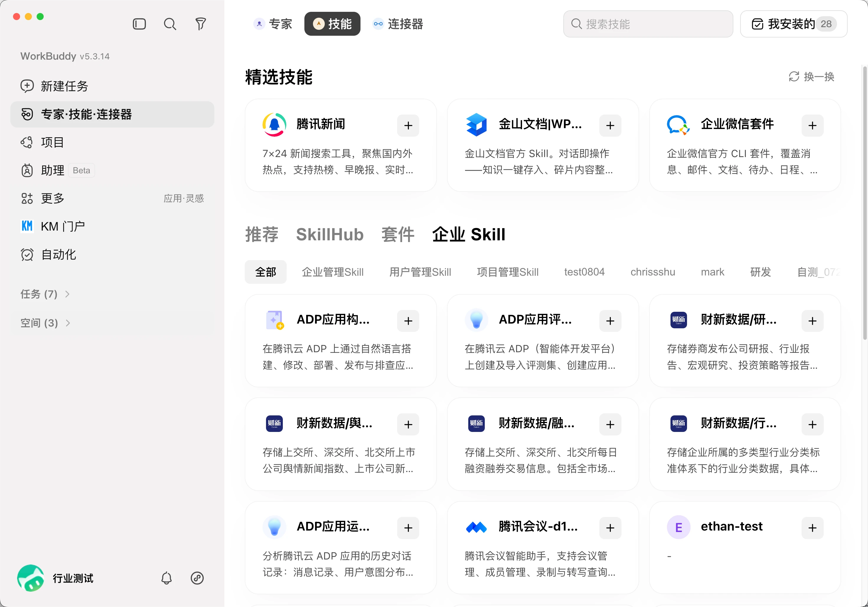Viewport: 868px width, 607px height.
Task: Open 助理 Beta in the sidebar
Action: pos(112,170)
